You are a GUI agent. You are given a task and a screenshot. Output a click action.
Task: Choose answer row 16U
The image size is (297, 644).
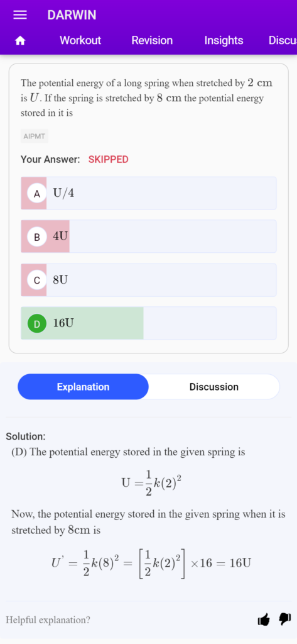tap(148, 323)
